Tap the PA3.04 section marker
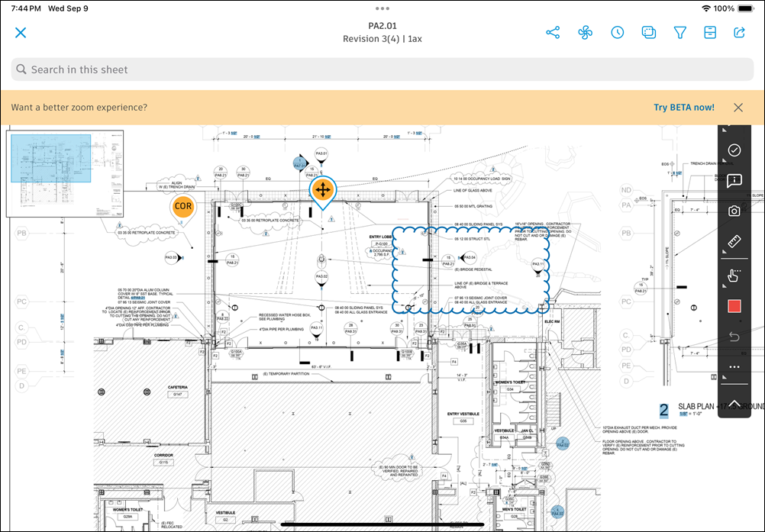This screenshot has width=765, height=532. click(x=468, y=257)
